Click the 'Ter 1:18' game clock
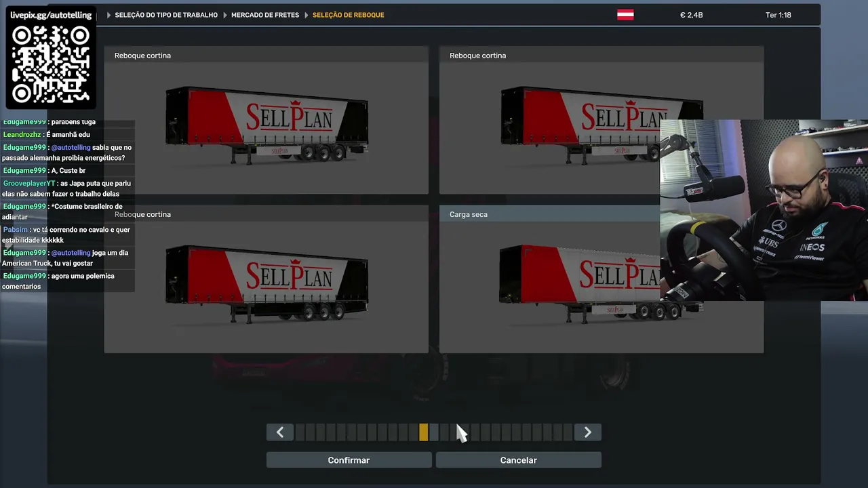This screenshot has height=488, width=868. coord(778,15)
